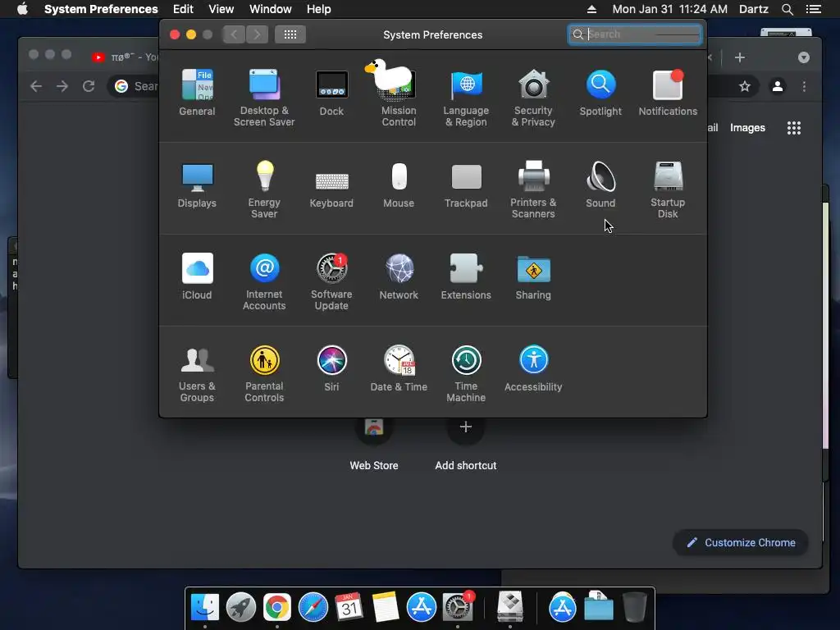Open Startup Disk preferences
840x630 pixels.
[668, 189]
